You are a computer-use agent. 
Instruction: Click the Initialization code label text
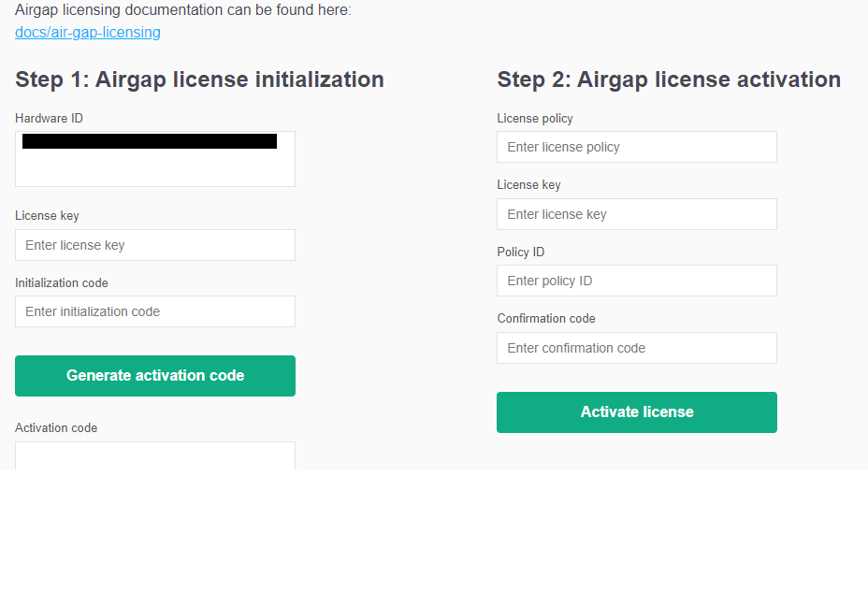(62, 283)
